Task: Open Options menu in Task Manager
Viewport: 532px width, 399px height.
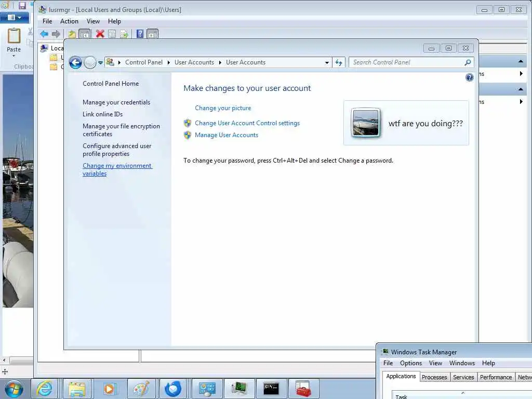Action: coord(411,363)
